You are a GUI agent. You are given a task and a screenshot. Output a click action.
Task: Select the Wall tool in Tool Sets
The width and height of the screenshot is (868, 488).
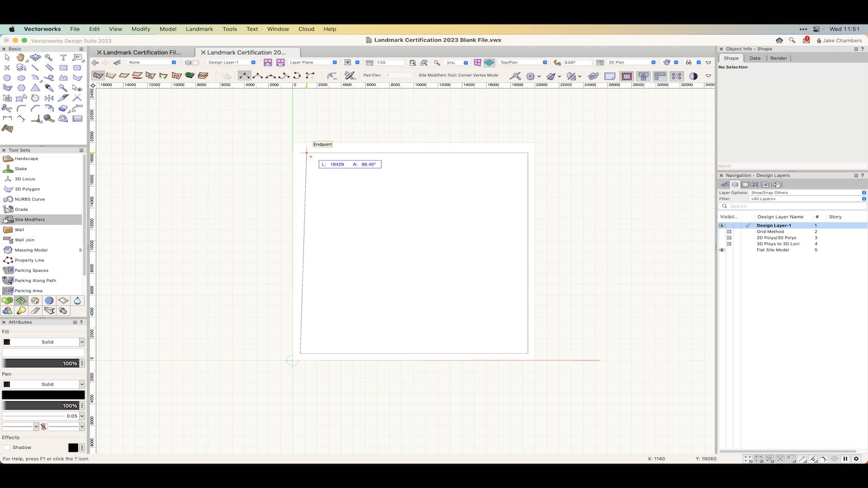[19, 229]
